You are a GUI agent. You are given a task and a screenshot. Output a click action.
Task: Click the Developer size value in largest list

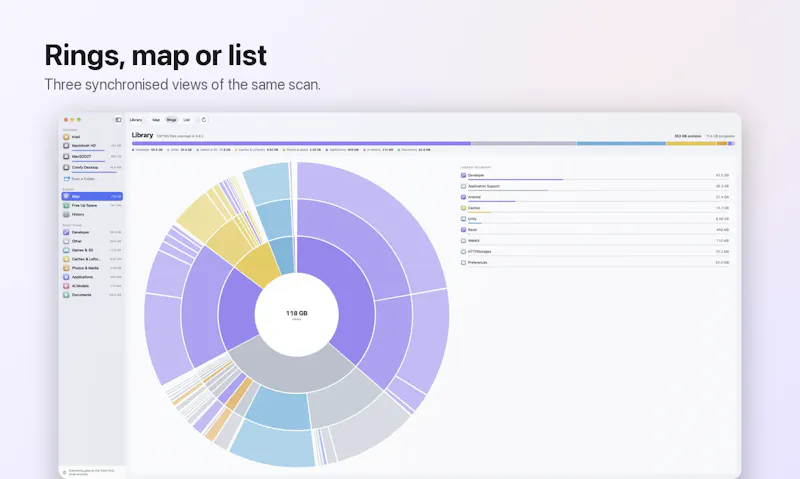tap(722, 175)
